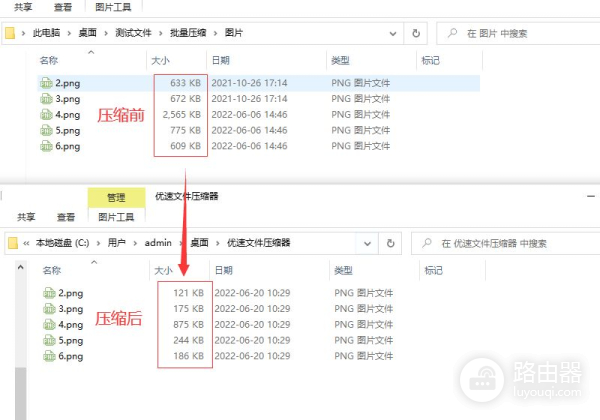Expand address history dropdown in top window
Image resolution: width=600 pixels, height=420 pixels.
(x=393, y=34)
